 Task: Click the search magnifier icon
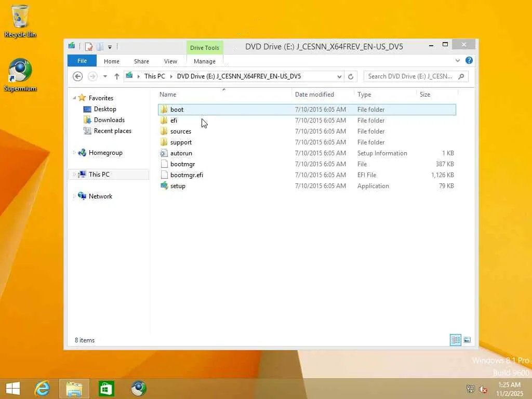tap(461, 76)
